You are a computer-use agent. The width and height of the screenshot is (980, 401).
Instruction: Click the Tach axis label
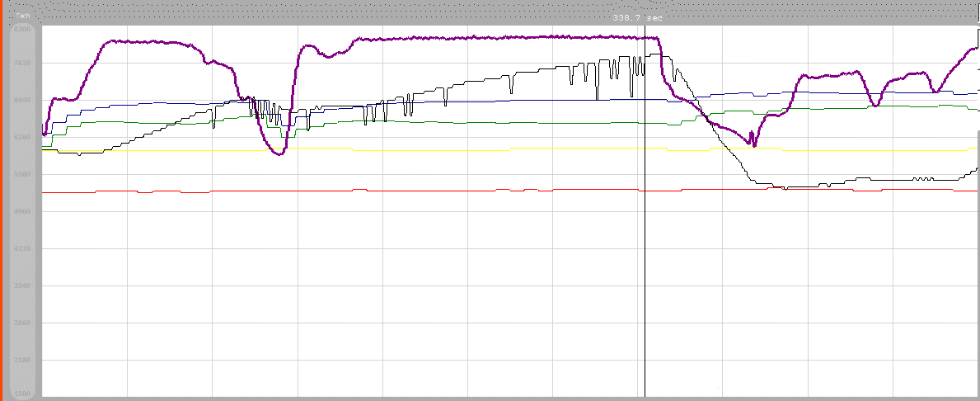click(23, 16)
